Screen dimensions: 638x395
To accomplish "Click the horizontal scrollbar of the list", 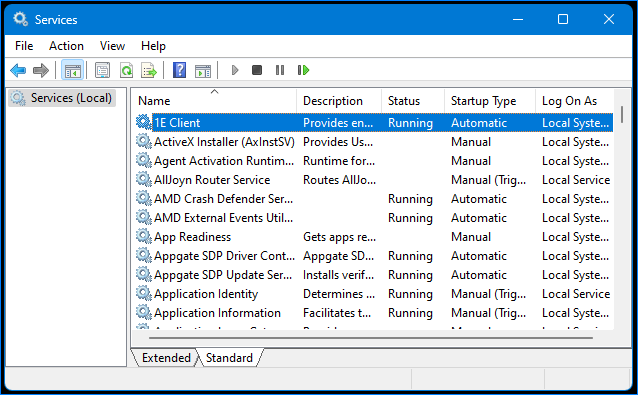I will click(371, 338).
